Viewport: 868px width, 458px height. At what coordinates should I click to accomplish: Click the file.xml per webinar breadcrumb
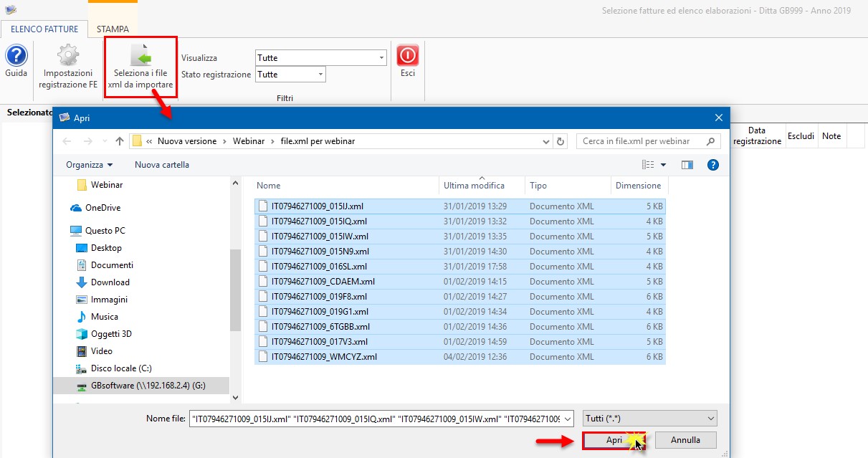(318, 141)
